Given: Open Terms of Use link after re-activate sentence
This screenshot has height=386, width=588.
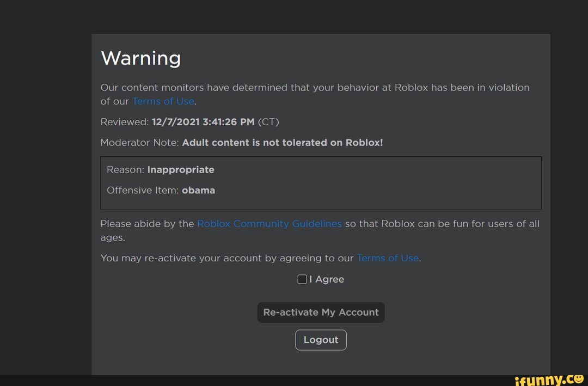Looking at the screenshot, I should tap(388, 258).
